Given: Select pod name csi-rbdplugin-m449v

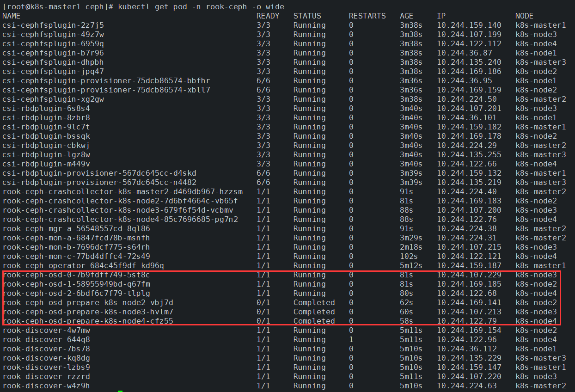Looking at the screenshot, I should click(46, 164).
